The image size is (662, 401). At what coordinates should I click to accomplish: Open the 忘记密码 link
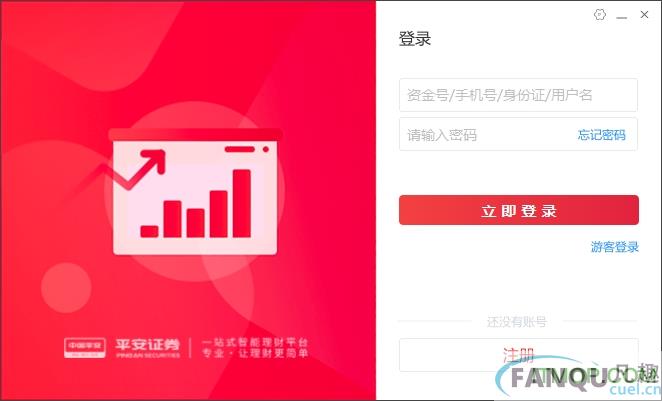[602, 135]
